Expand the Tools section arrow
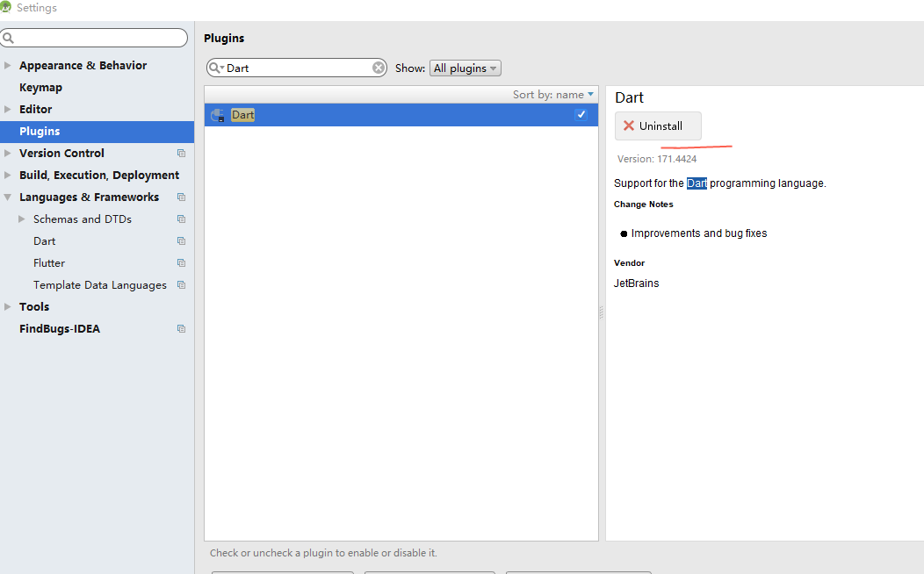 tap(8, 306)
